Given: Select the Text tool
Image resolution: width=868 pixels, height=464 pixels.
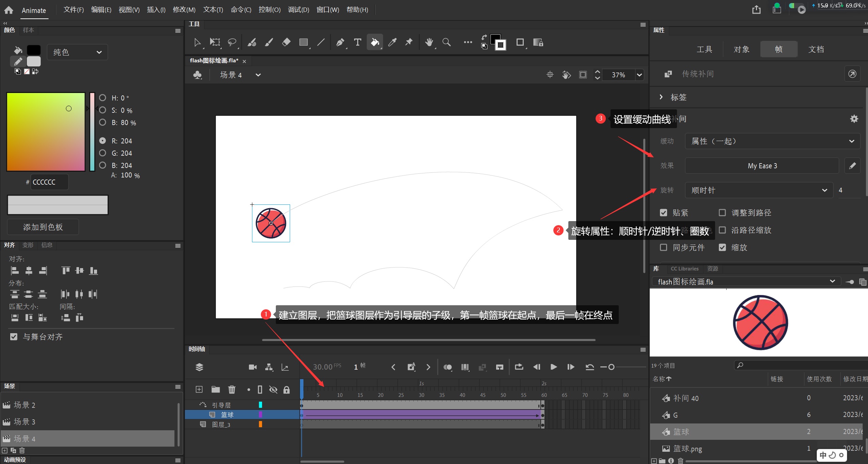Looking at the screenshot, I should coord(356,43).
